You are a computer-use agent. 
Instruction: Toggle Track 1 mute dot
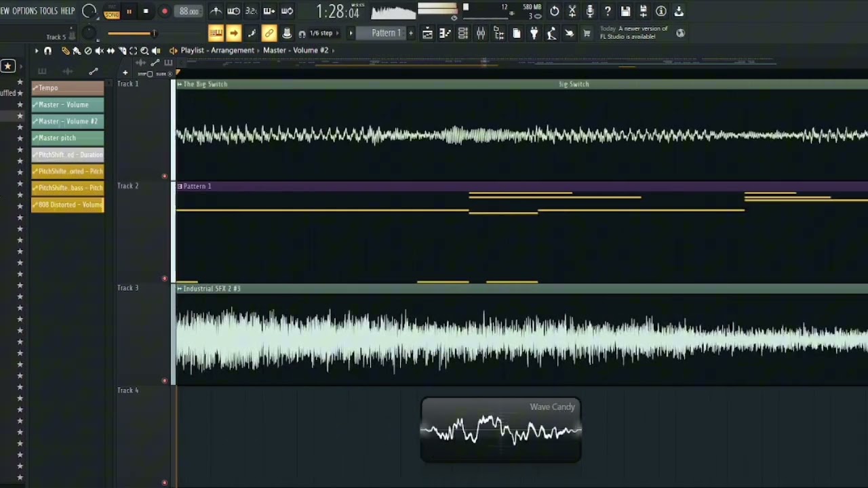164,176
